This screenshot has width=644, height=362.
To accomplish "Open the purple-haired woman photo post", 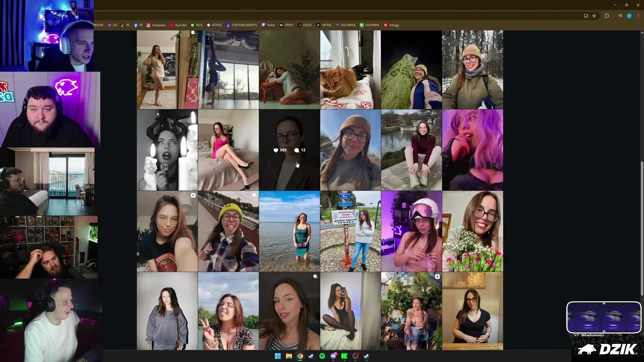I will [472, 150].
